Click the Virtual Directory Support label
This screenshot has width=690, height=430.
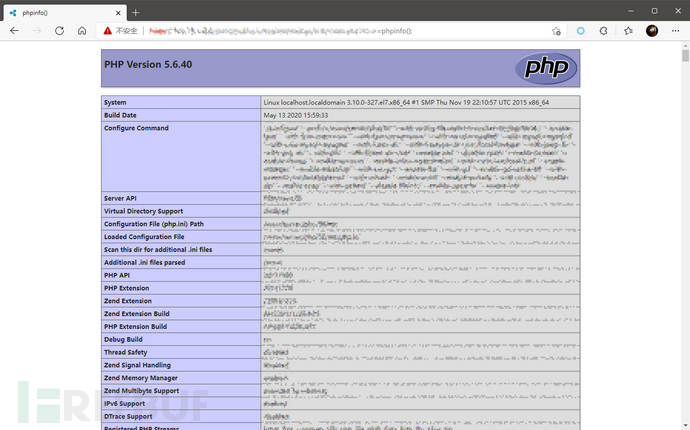(143, 211)
